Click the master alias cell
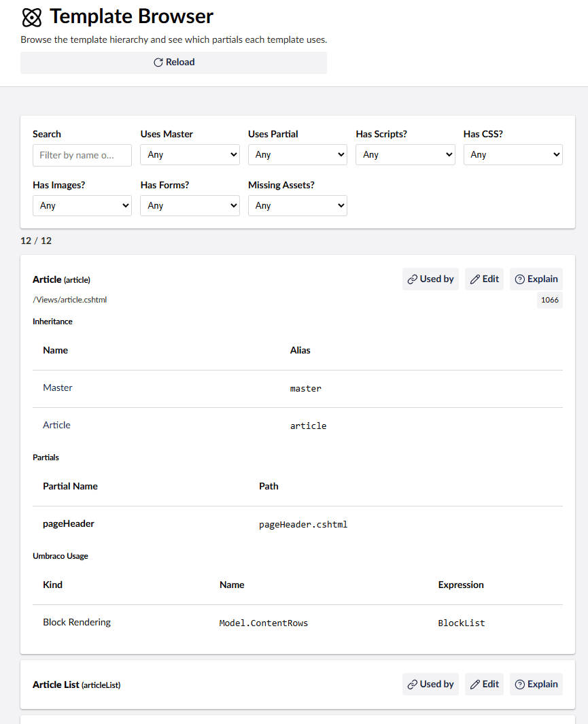 [305, 389]
